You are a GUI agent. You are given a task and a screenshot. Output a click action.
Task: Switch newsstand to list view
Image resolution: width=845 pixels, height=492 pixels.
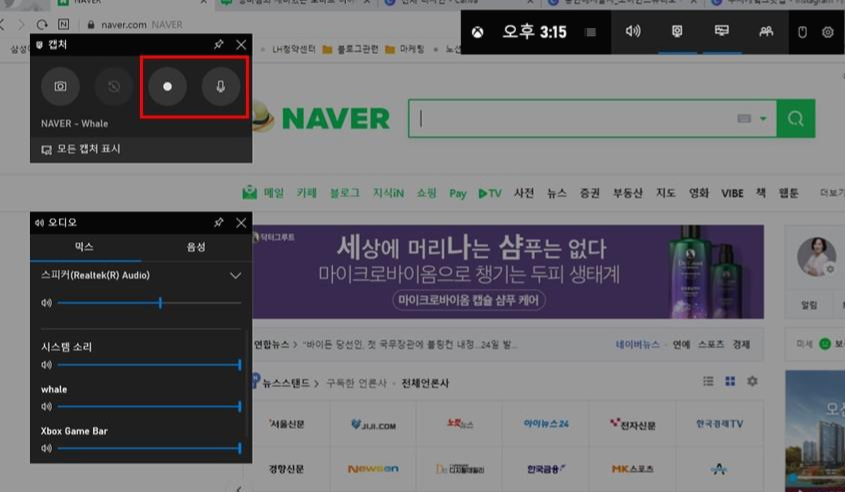click(708, 381)
